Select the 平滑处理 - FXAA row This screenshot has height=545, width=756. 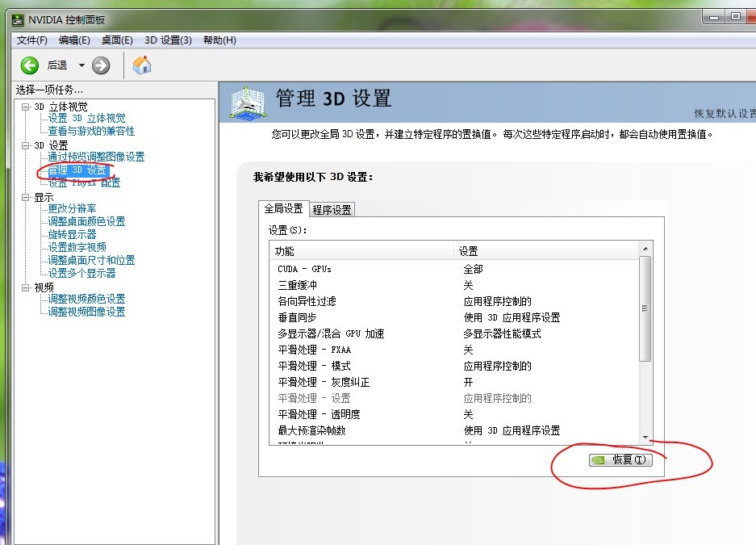pos(454,350)
